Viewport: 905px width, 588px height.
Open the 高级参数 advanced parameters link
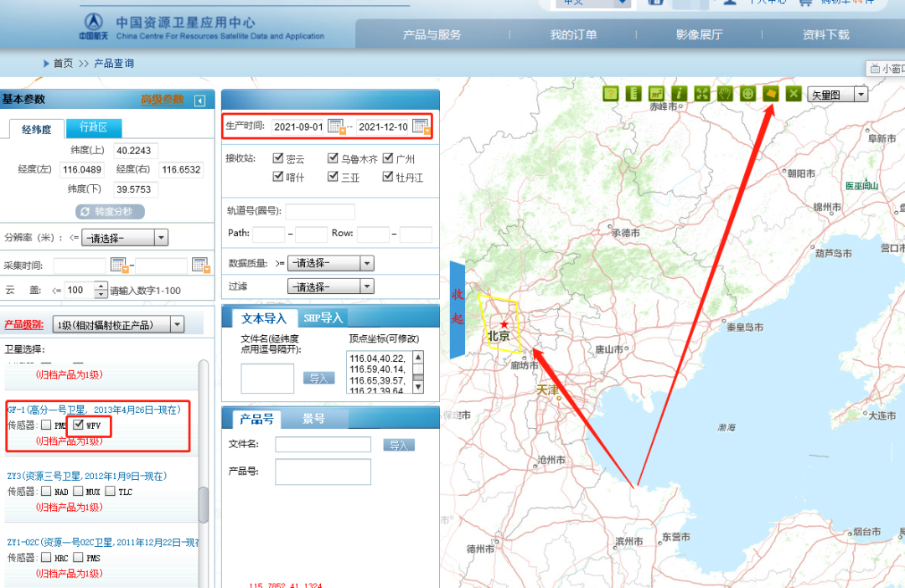[x=163, y=100]
